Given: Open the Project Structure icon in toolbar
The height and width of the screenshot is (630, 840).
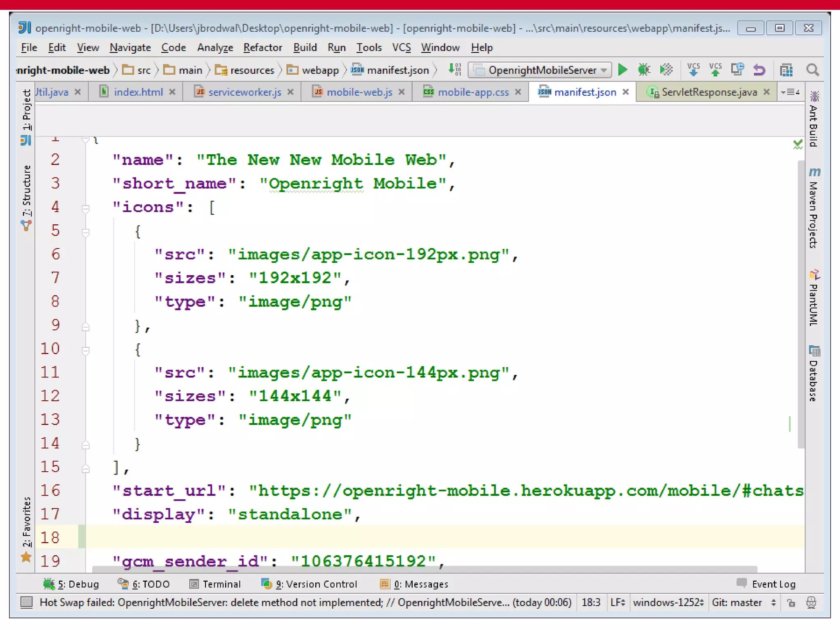Looking at the screenshot, I should [x=786, y=70].
